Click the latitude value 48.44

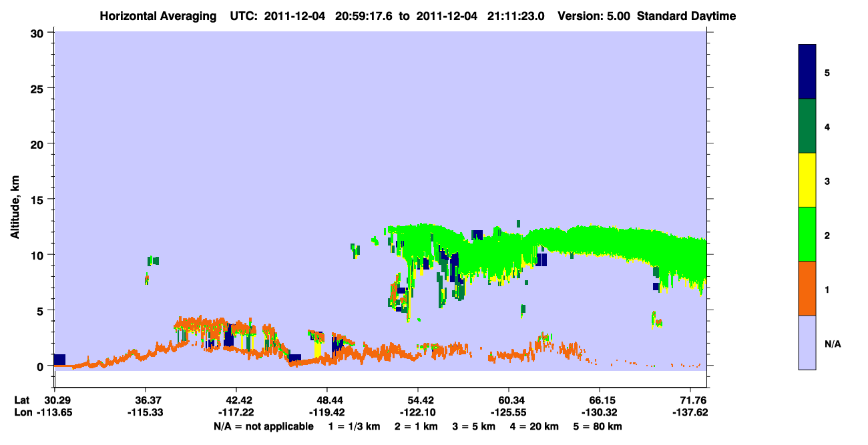(x=327, y=400)
